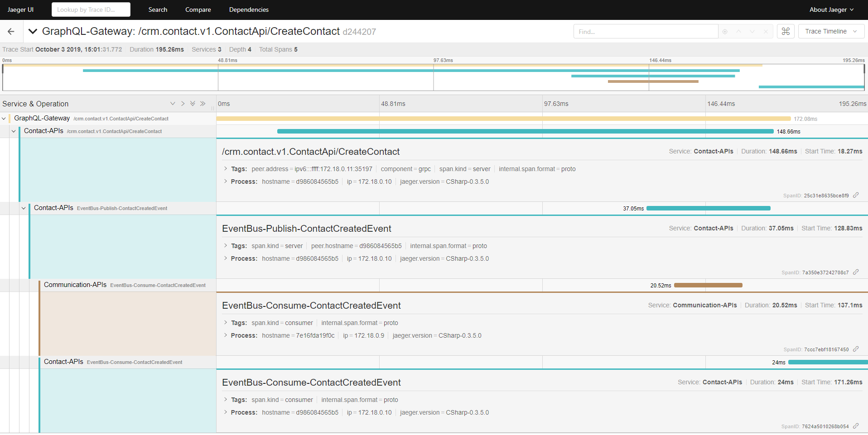Go back using the left arrow icon
Screen dimensions: 868x435
pos(11,31)
